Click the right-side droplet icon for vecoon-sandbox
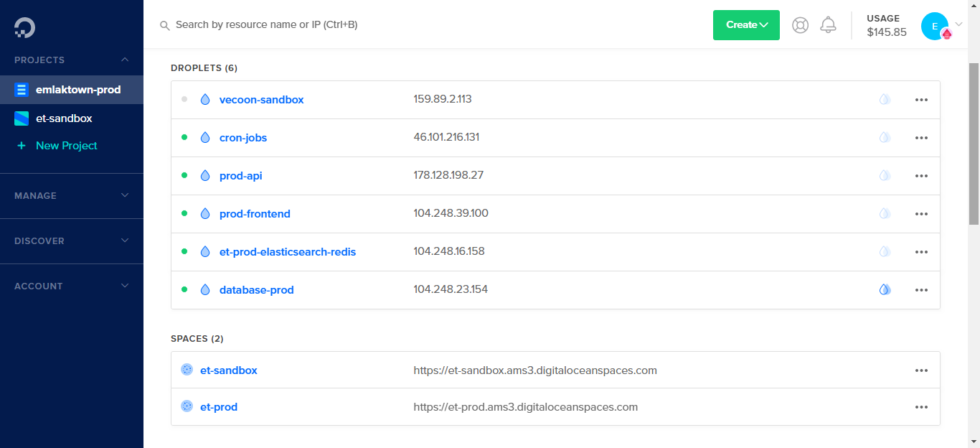Screen dimensions: 980x448 pyautogui.click(x=885, y=100)
